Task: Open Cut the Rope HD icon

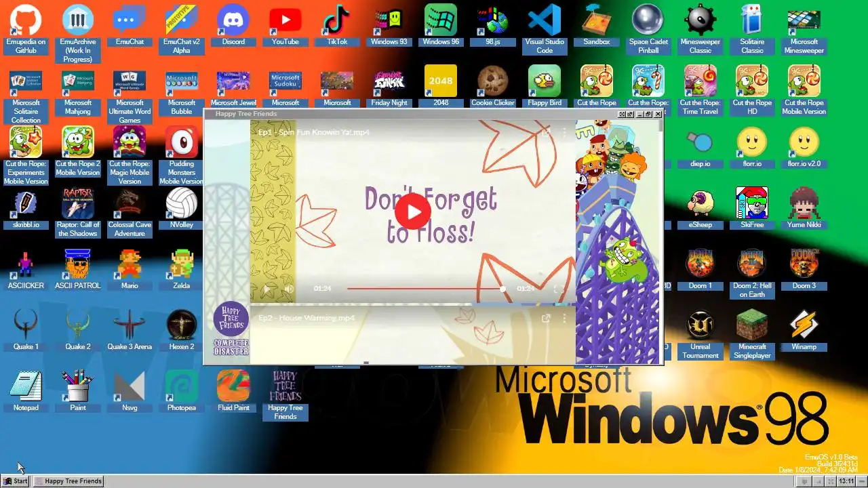Action: coord(752,90)
